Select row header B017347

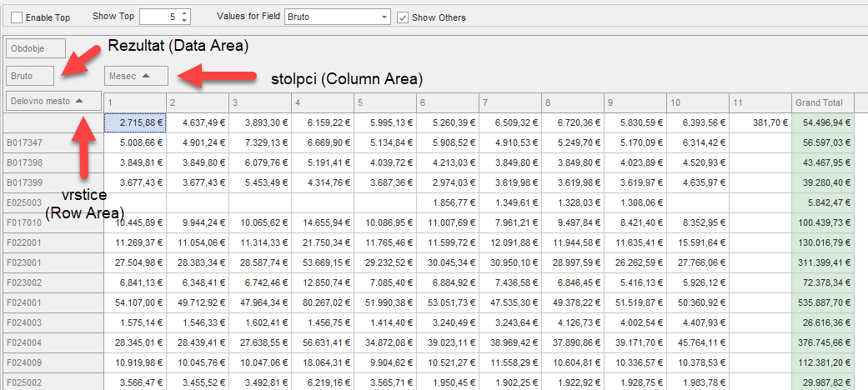[53, 142]
